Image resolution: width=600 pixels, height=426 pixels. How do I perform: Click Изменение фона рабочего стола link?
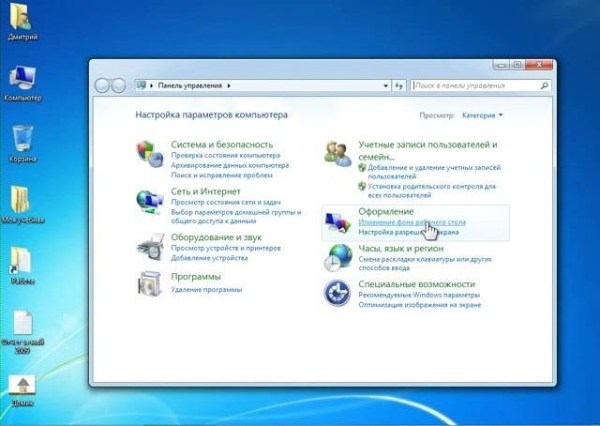pos(412,222)
